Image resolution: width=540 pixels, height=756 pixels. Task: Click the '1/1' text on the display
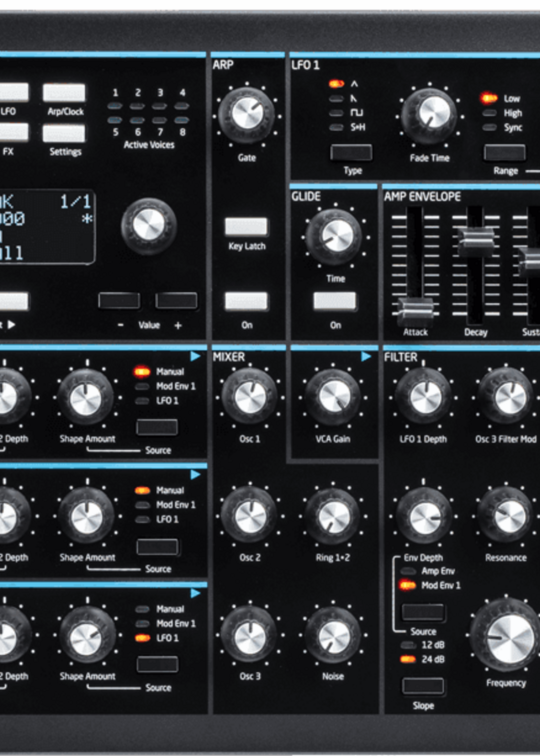(x=75, y=201)
